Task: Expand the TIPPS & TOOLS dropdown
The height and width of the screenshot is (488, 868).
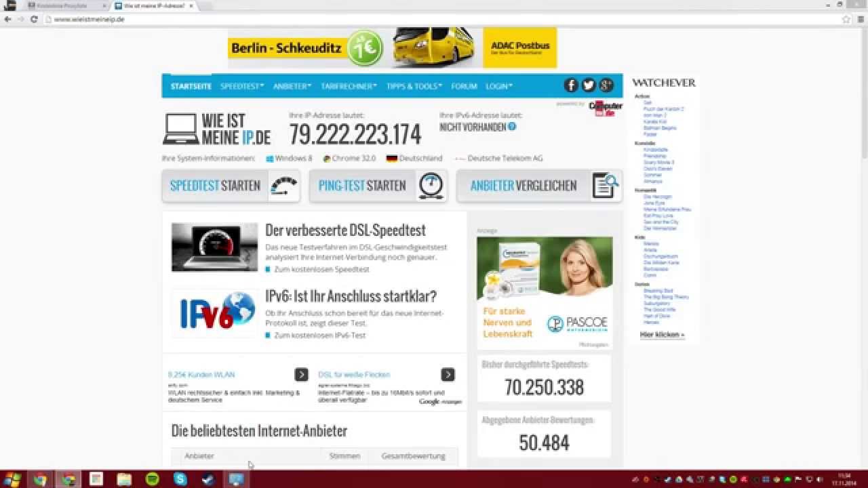Action: (x=414, y=86)
